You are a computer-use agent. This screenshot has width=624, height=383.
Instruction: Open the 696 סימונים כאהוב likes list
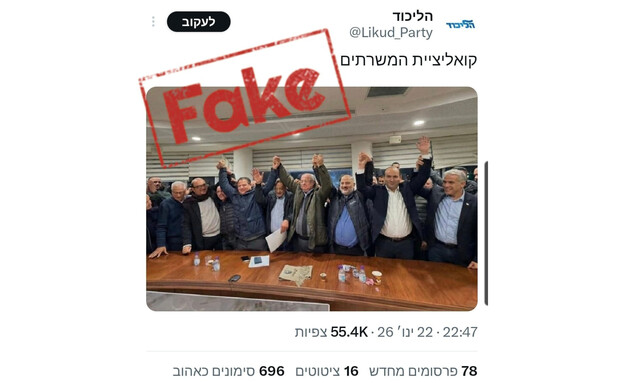(x=228, y=371)
